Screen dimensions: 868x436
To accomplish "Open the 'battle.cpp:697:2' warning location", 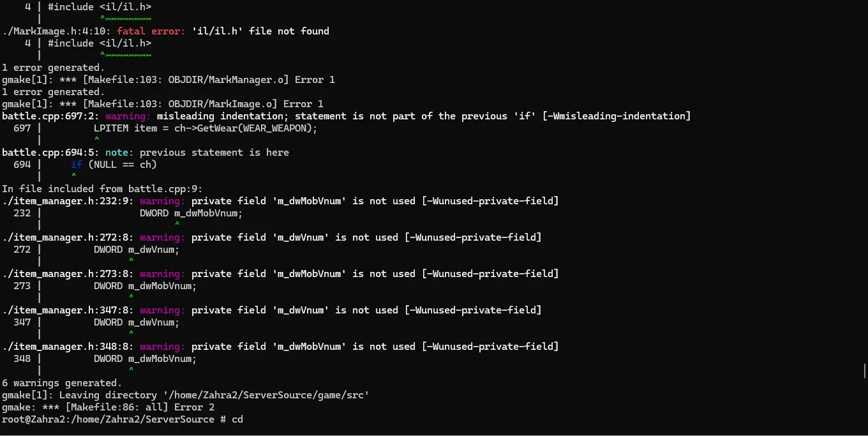I will [x=50, y=116].
